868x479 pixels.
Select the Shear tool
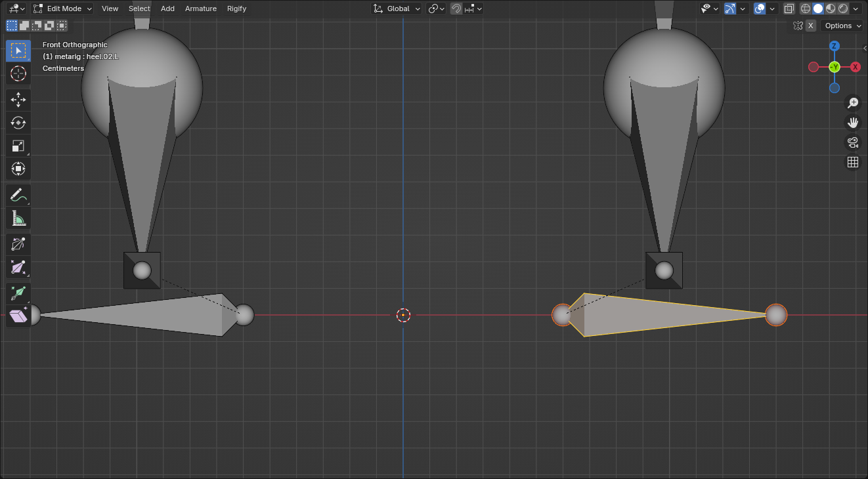click(18, 316)
